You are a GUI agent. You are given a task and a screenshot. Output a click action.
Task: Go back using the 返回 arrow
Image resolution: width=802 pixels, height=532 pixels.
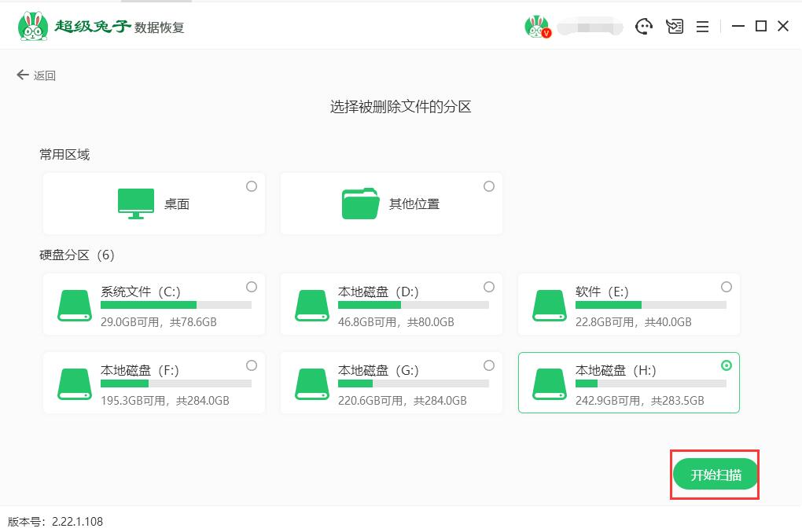pyautogui.click(x=36, y=75)
